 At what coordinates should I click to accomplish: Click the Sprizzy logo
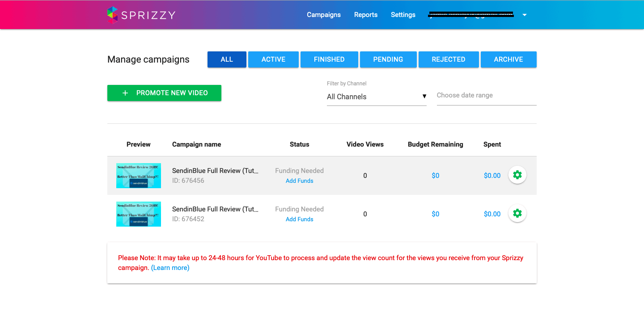(141, 15)
